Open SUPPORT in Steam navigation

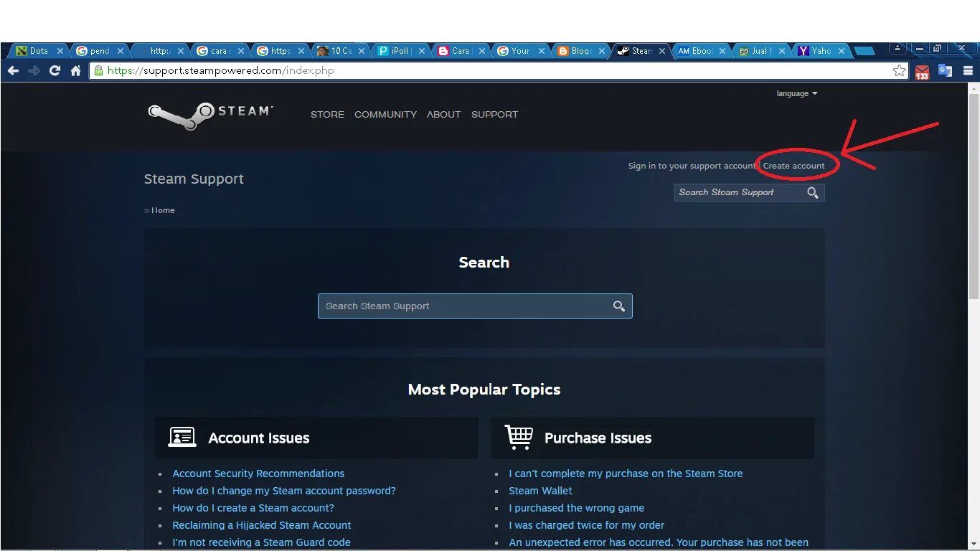[x=494, y=115]
